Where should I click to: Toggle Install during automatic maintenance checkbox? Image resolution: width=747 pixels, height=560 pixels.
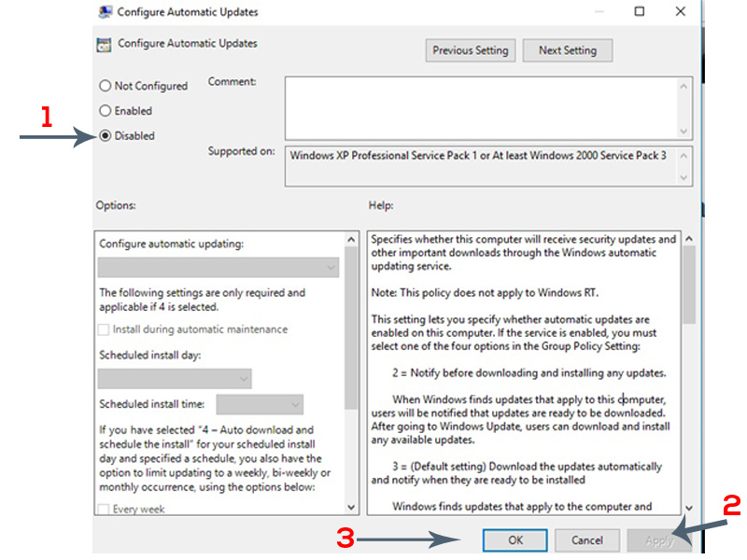click(x=104, y=329)
